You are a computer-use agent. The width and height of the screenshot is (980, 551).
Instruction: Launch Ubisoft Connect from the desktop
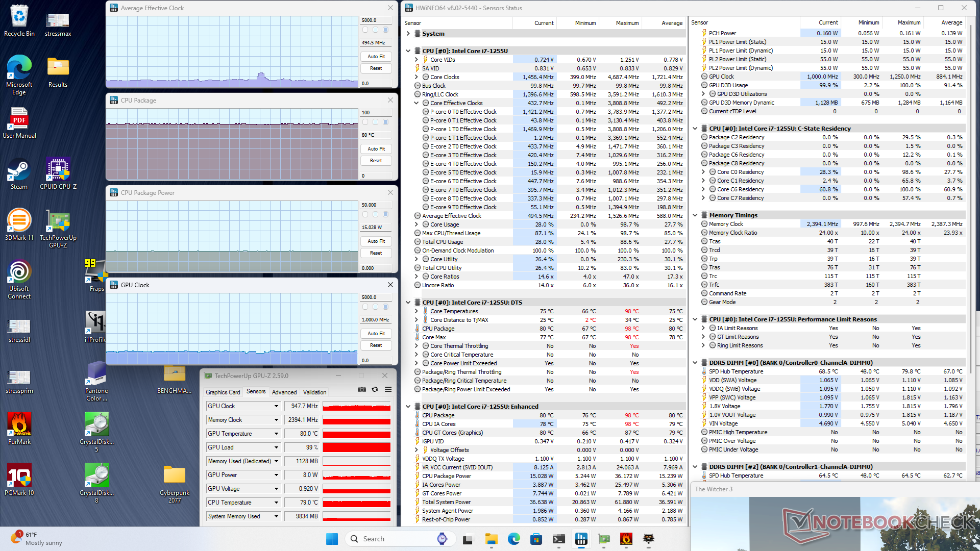point(19,280)
